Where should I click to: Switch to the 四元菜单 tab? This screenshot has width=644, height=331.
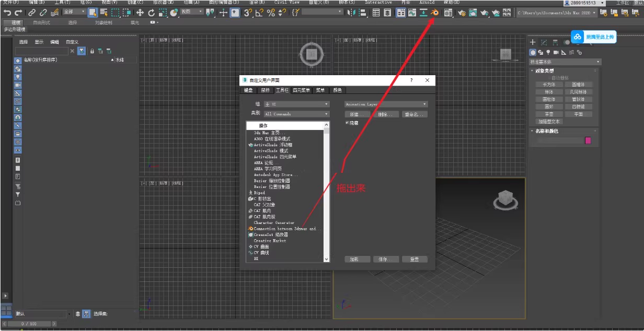[301, 90]
